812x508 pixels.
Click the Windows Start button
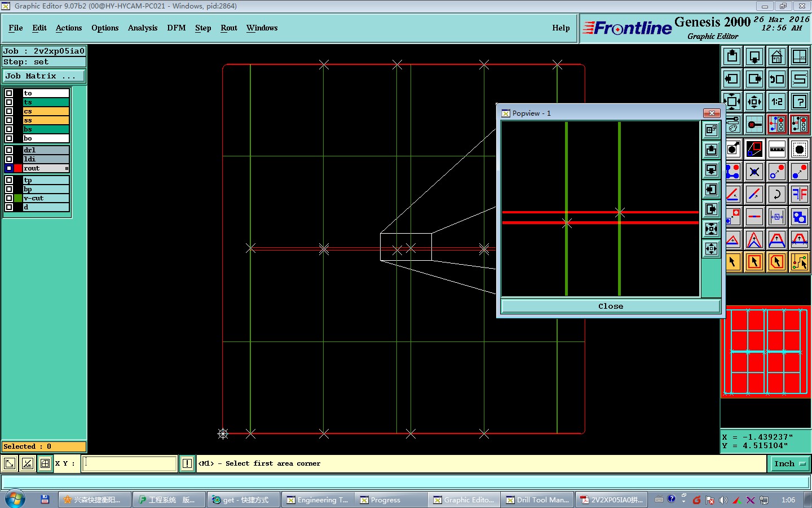[x=15, y=500]
